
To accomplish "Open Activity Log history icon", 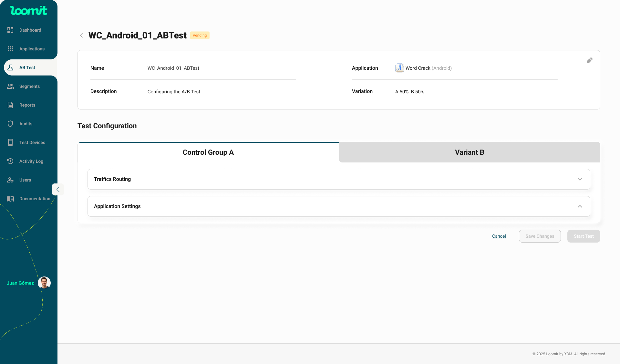I will (10, 161).
